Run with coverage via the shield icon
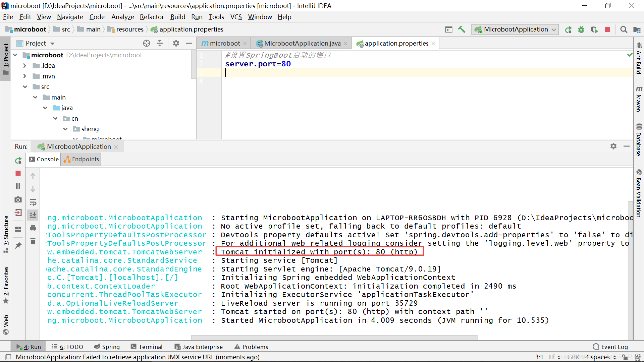The image size is (644, 362). 594,30
